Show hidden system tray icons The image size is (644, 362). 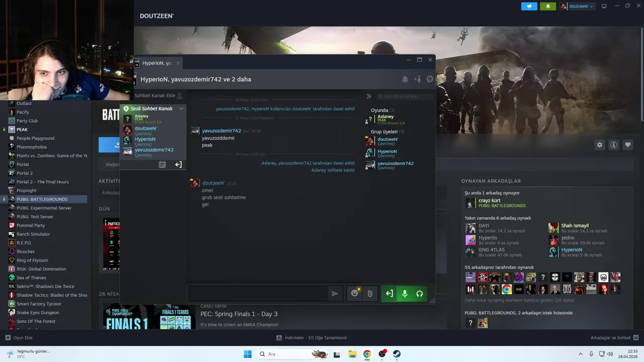coord(581,354)
